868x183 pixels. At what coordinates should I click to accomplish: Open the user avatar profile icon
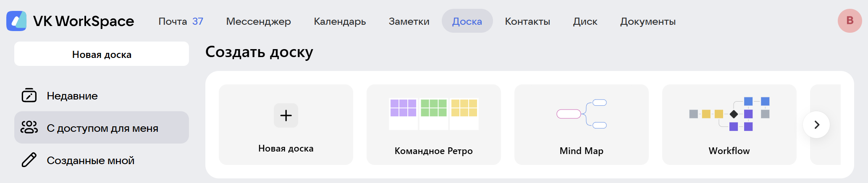(850, 21)
